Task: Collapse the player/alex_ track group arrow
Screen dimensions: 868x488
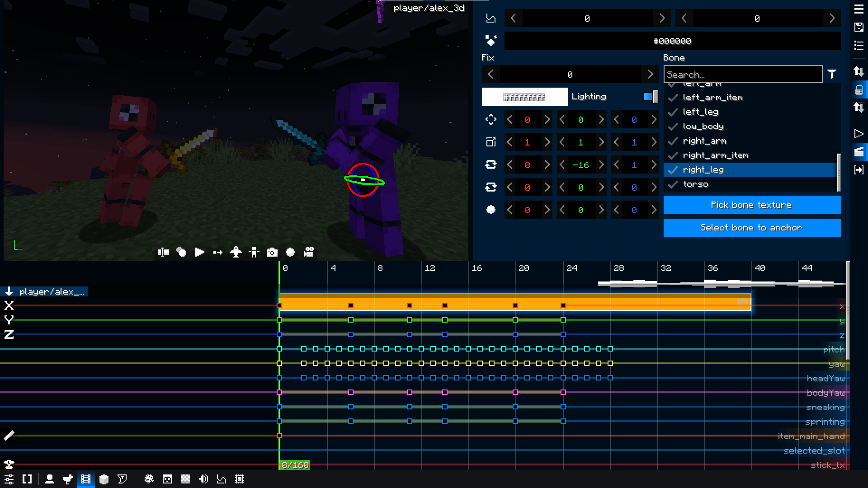Action: pos(9,291)
